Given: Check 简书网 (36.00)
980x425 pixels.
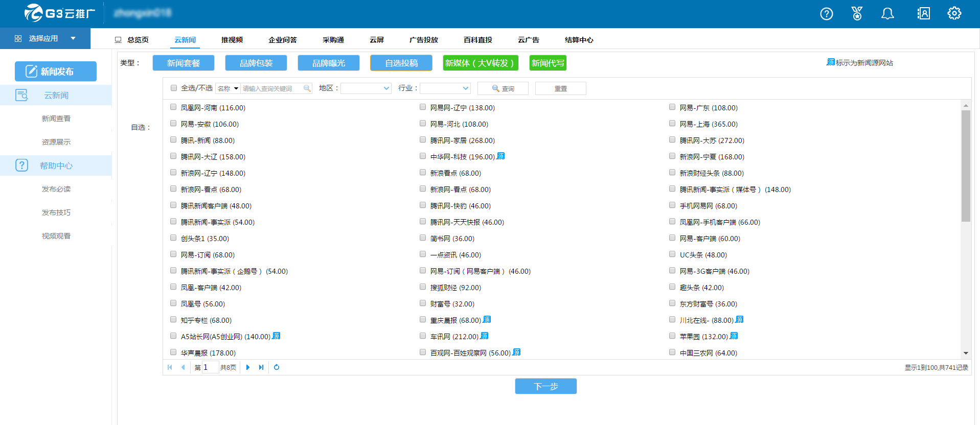Looking at the screenshot, I should click(423, 238).
